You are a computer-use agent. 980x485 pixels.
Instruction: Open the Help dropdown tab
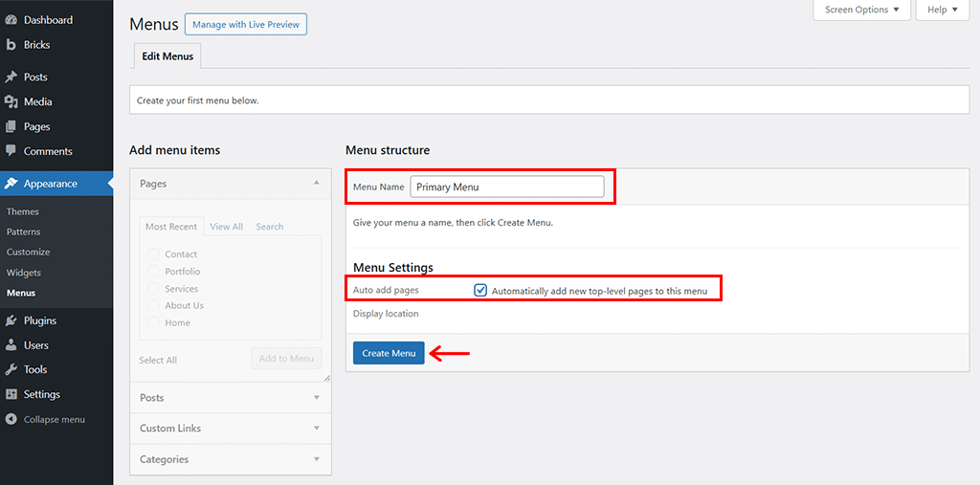[943, 10]
